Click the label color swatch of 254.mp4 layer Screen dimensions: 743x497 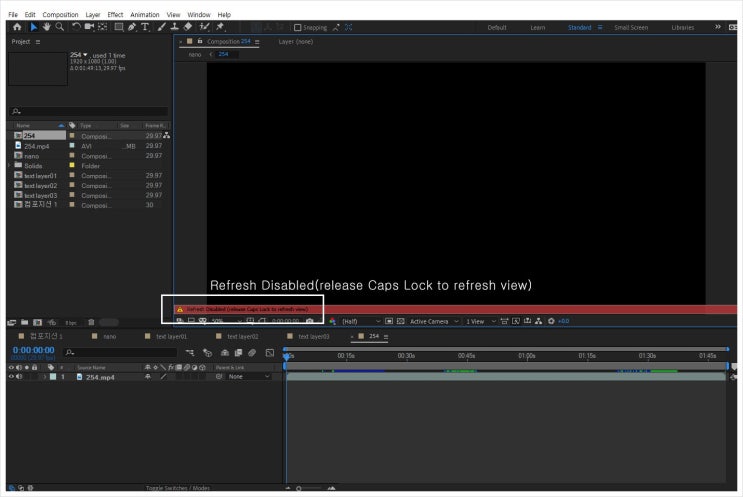(53, 377)
